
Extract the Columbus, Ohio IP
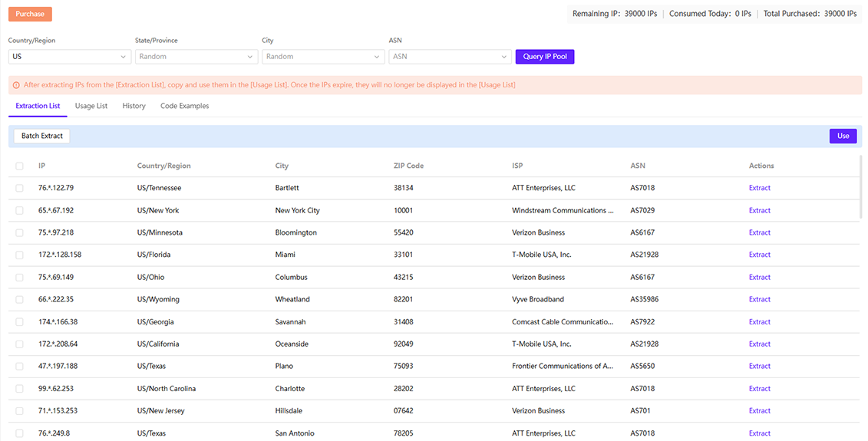click(760, 277)
